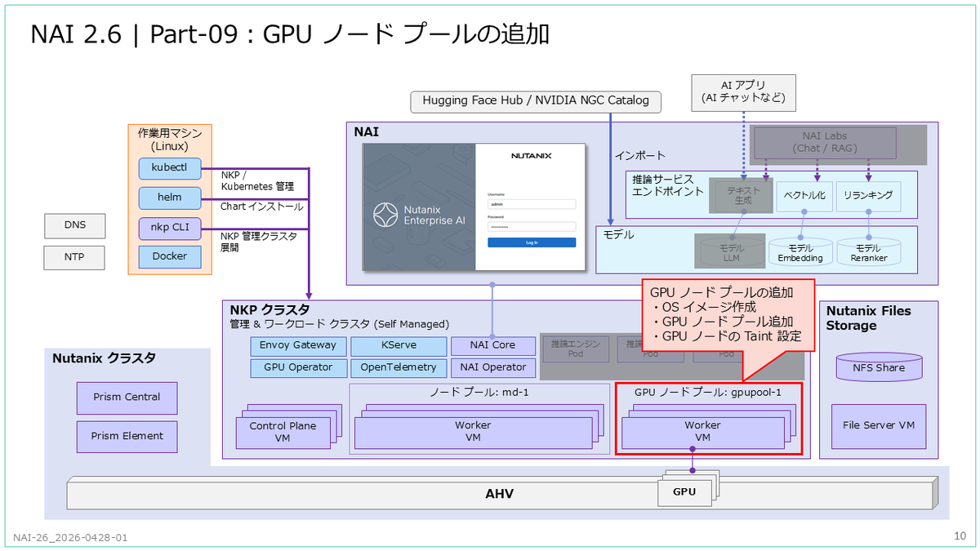Select the KServe box
The height and width of the screenshot is (551, 980).
point(399,345)
